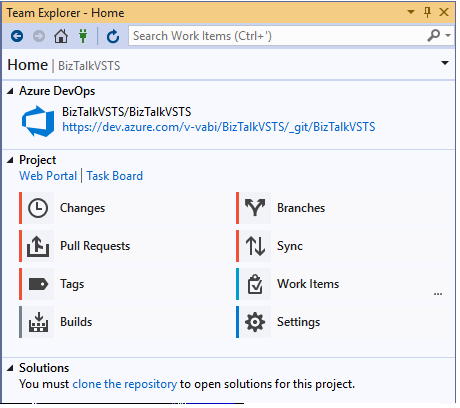Click the Tags label icon
Viewport: 460px width, 408px height.
(38, 284)
